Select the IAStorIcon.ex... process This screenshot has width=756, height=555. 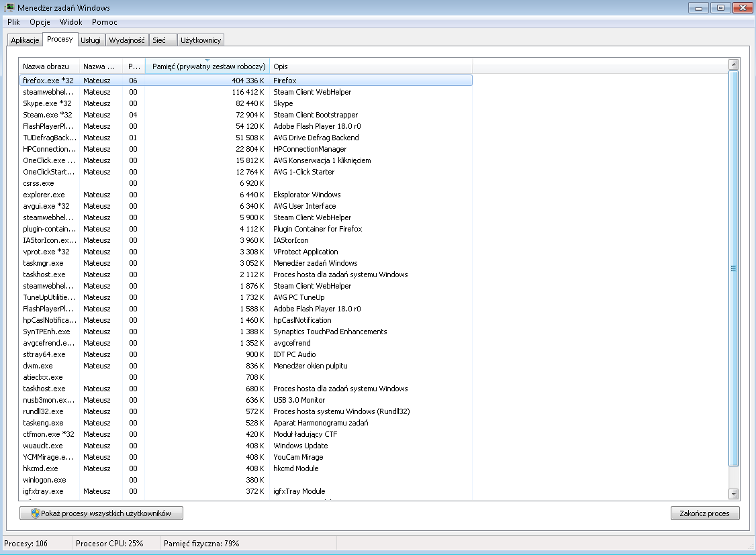point(246,240)
